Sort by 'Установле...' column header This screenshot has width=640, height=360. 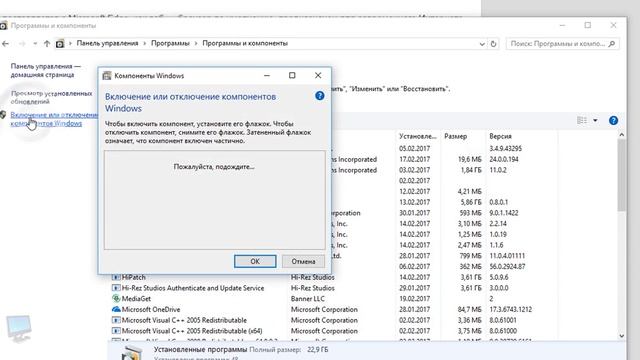(x=418, y=136)
